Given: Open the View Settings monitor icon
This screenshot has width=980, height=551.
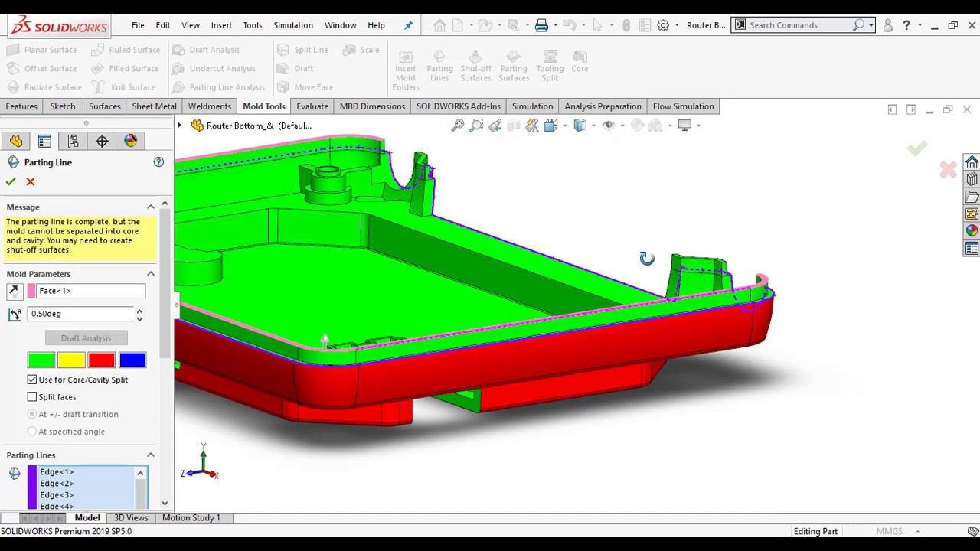Looking at the screenshot, I should 684,126.
